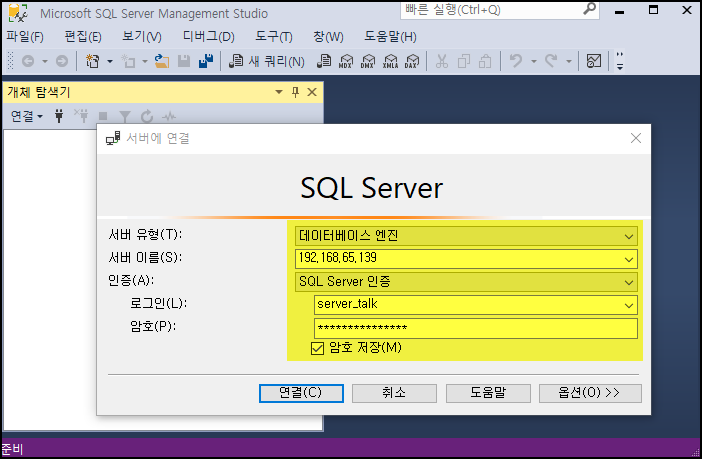
Task: Click the Cut scissors icon
Action: [x=442, y=61]
